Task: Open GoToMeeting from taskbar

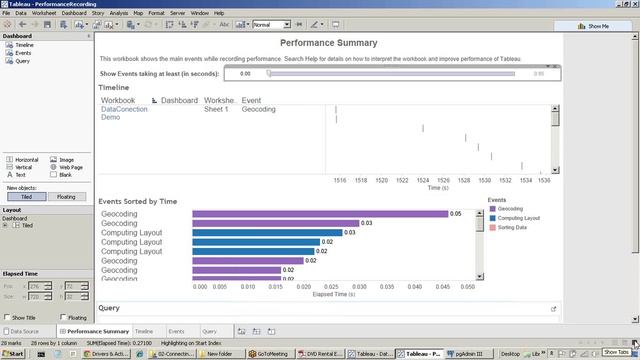Action: (x=271, y=354)
